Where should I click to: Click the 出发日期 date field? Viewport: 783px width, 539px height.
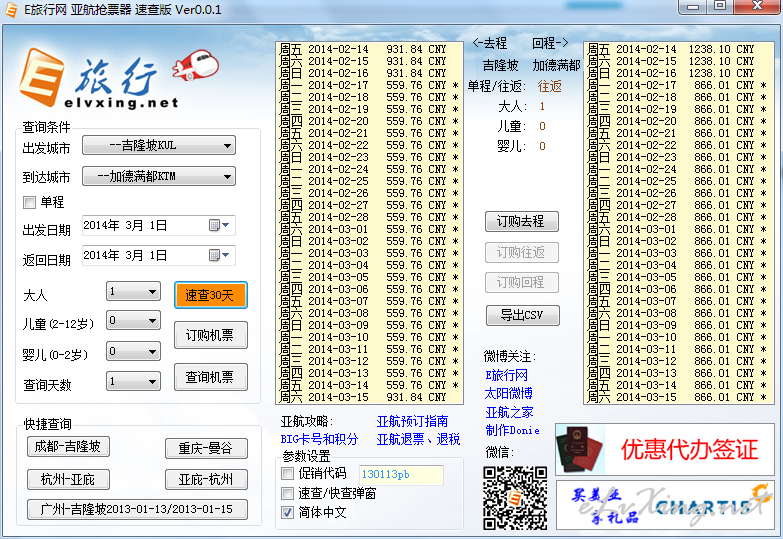[x=159, y=226]
